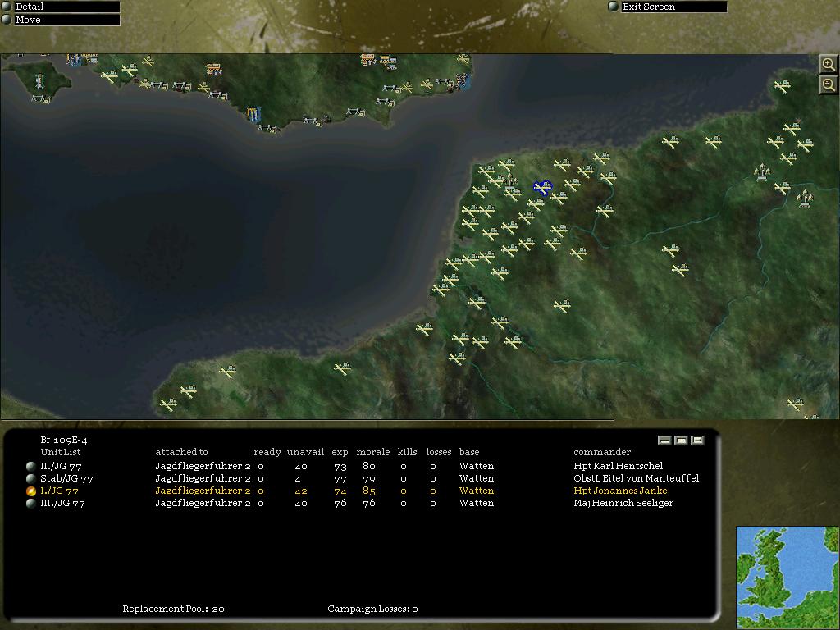840x630 pixels.
Task: Click experience value 77 for Stab/JG 77
Action: click(x=340, y=479)
